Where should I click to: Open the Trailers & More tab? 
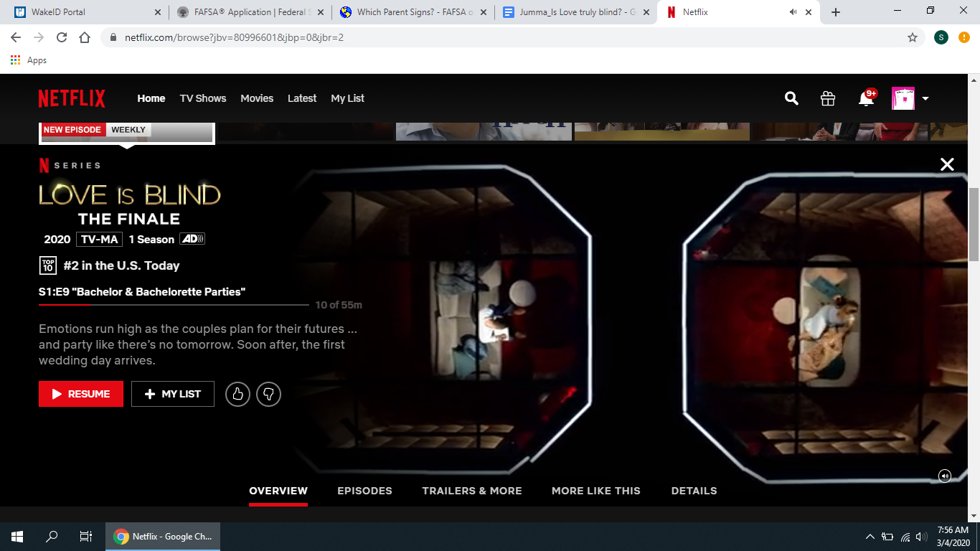pyautogui.click(x=472, y=491)
